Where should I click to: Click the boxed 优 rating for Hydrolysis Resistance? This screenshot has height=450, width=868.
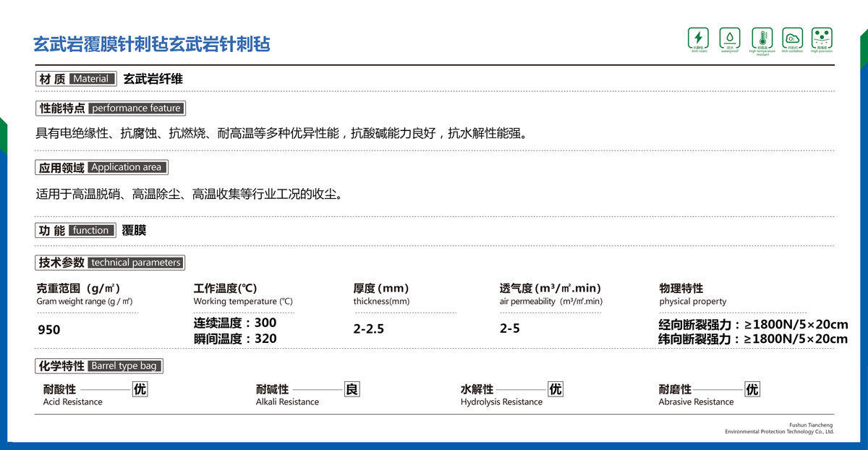pyautogui.click(x=555, y=389)
